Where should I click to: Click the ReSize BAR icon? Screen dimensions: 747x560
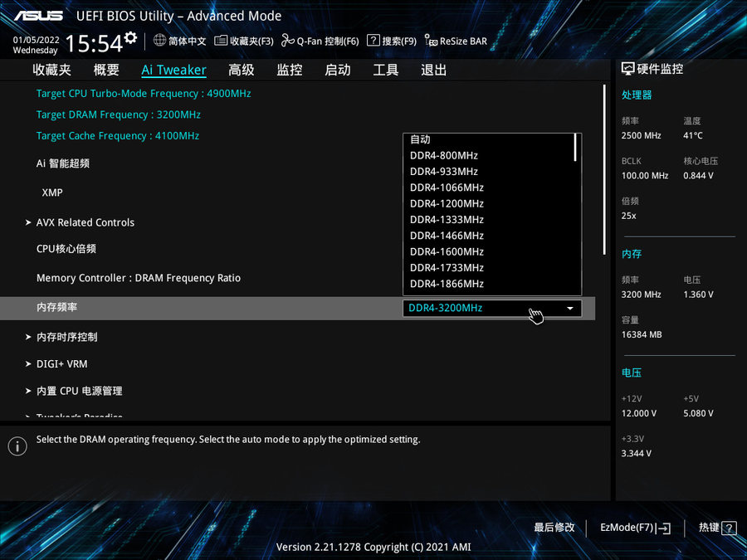point(431,41)
